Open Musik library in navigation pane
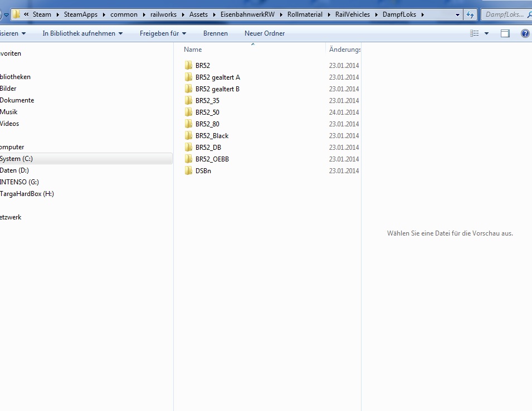Image resolution: width=532 pixels, height=411 pixels. coord(8,112)
